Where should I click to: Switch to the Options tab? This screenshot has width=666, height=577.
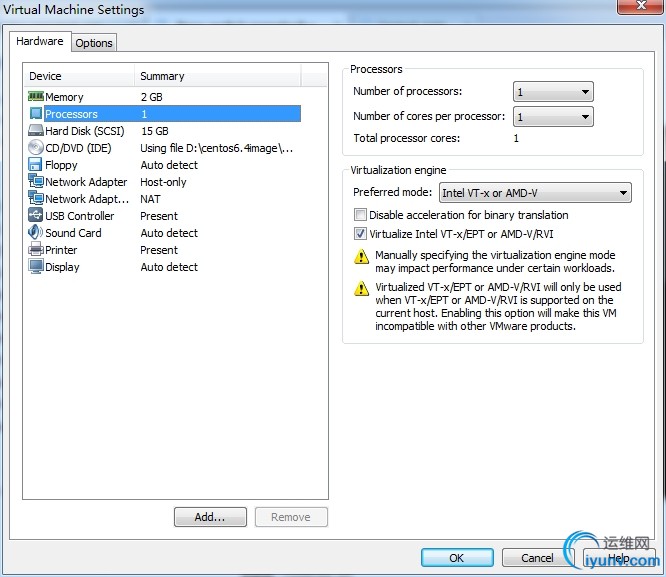(x=94, y=43)
